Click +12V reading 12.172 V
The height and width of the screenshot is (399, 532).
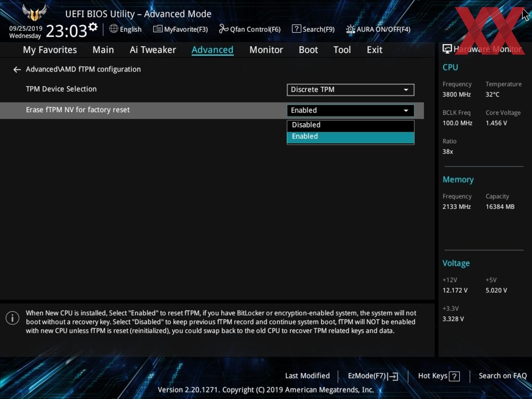coord(455,291)
